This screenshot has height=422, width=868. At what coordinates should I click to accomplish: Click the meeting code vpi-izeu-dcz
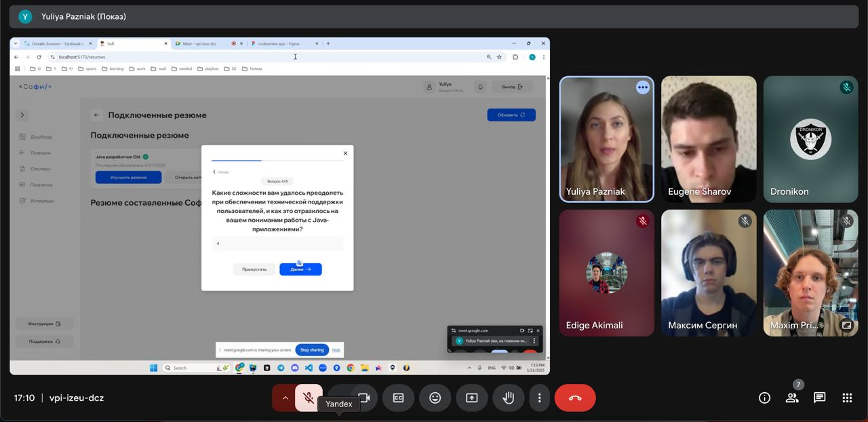coord(77,398)
